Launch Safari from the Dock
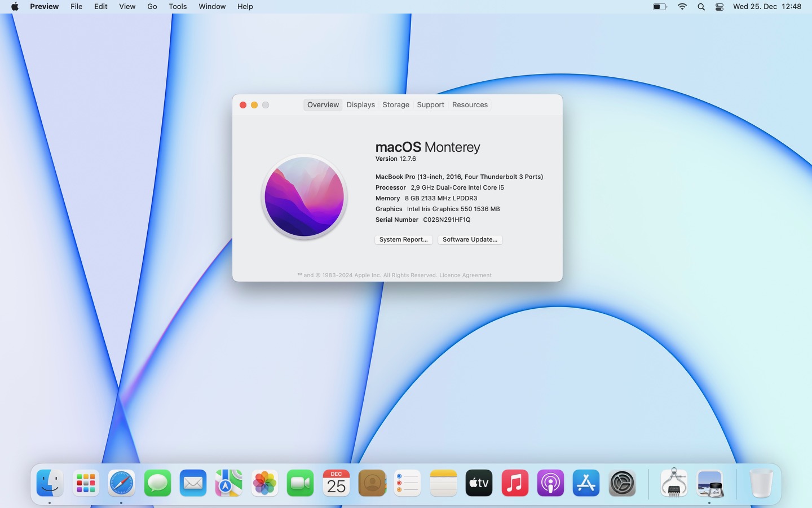The width and height of the screenshot is (812, 508). tap(121, 483)
